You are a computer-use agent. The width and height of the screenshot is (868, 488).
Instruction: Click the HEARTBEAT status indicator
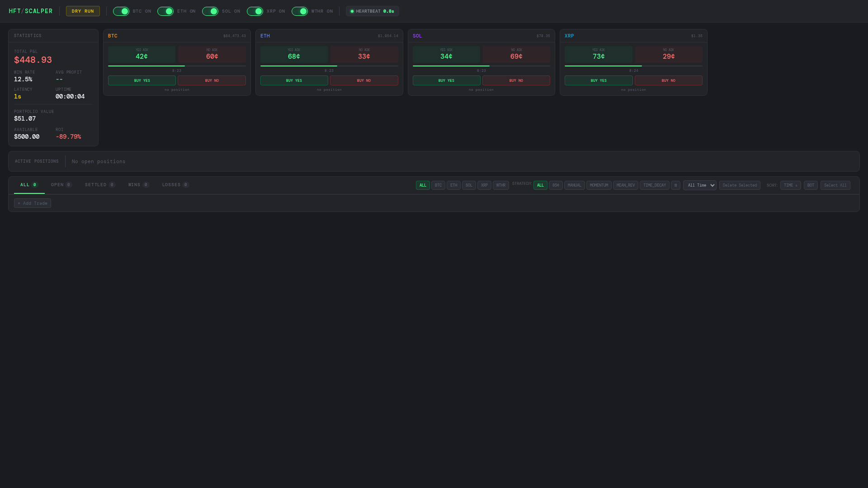(372, 11)
